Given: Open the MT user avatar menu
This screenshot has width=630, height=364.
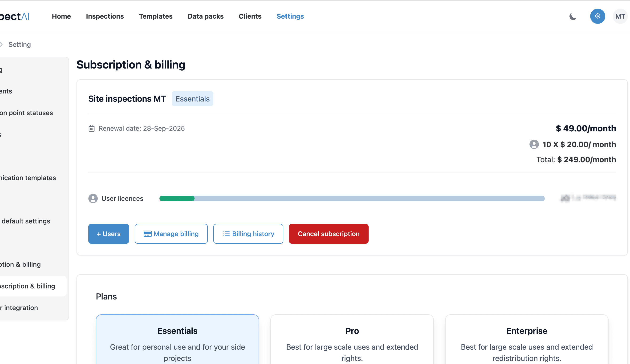Looking at the screenshot, I should coord(620,16).
